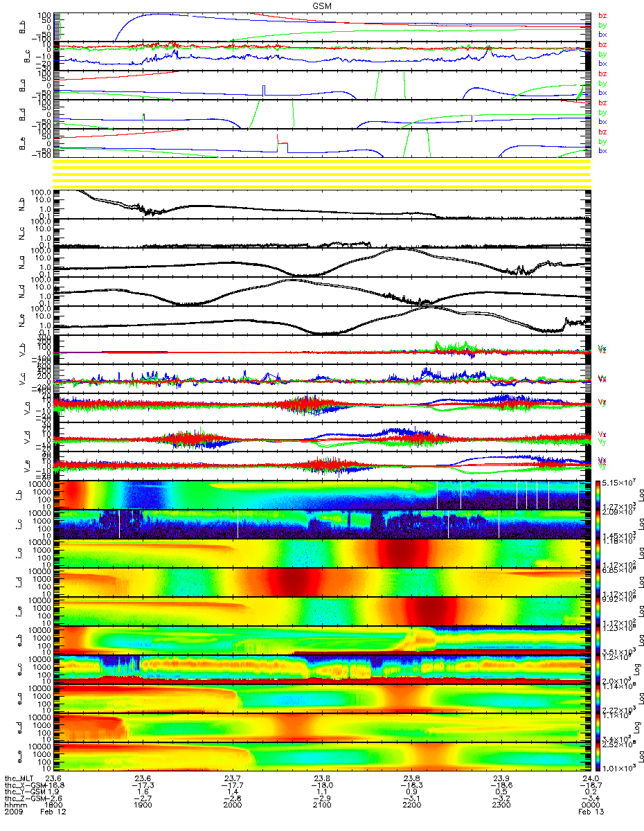Click the blue bx legend in B_e panel
644x831 pixels.
[x=602, y=150]
